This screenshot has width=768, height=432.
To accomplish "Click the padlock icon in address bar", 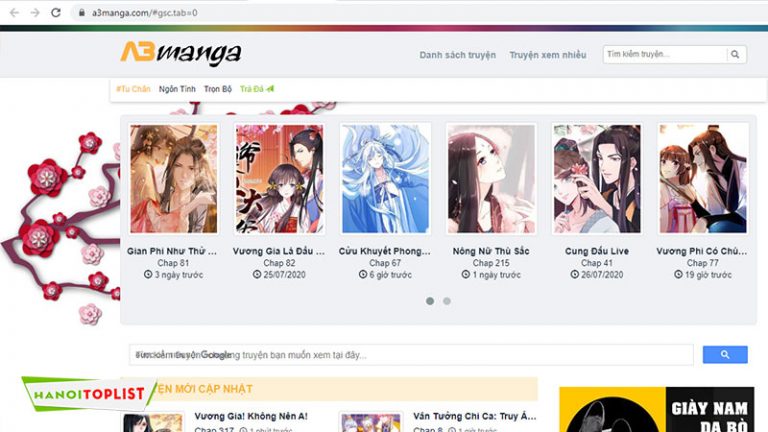I will [x=81, y=13].
